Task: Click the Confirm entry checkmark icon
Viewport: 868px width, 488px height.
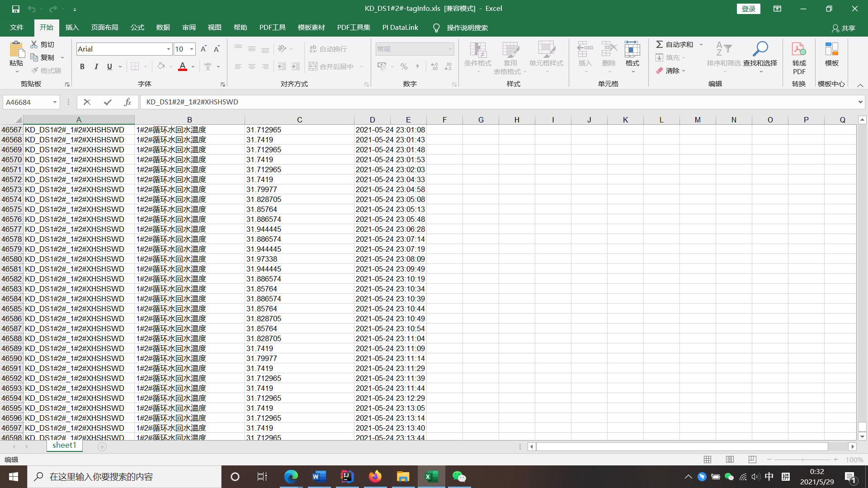Action: (x=108, y=102)
